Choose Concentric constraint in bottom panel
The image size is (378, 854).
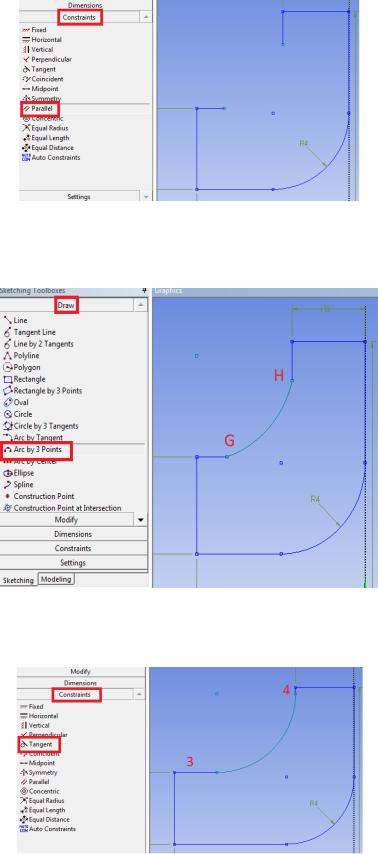click(40, 791)
